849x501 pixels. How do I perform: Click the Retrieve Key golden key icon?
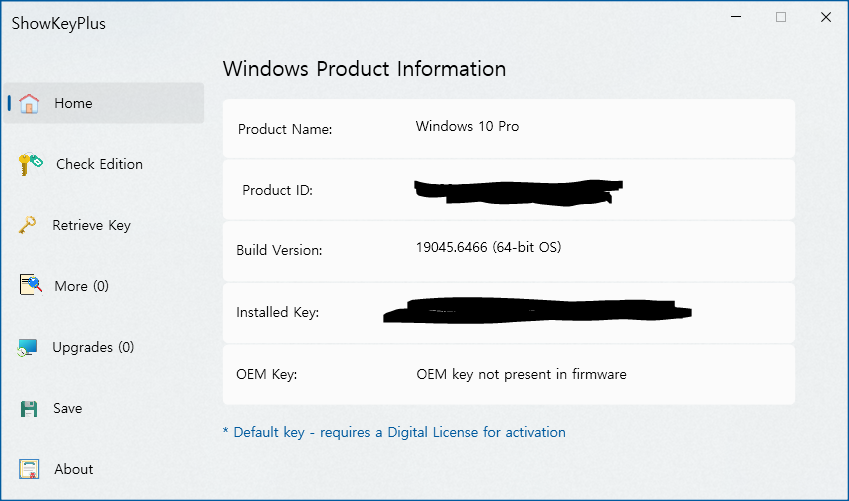(x=28, y=225)
